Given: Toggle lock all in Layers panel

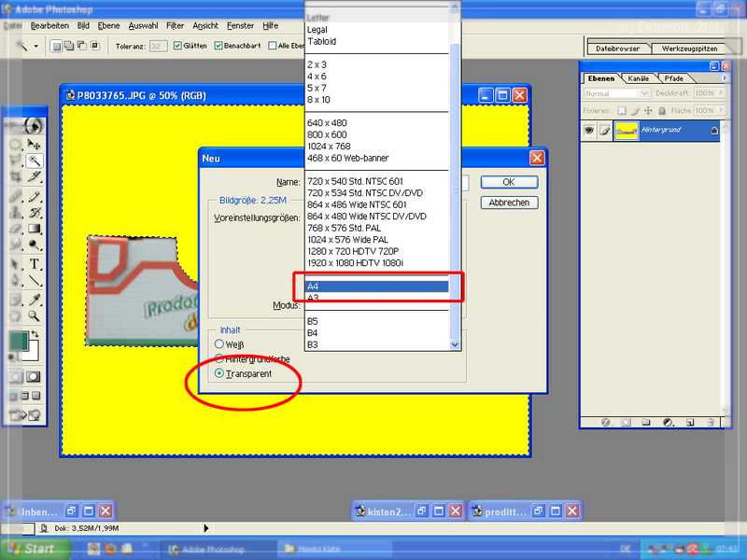Looking at the screenshot, I should [x=662, y=110].
